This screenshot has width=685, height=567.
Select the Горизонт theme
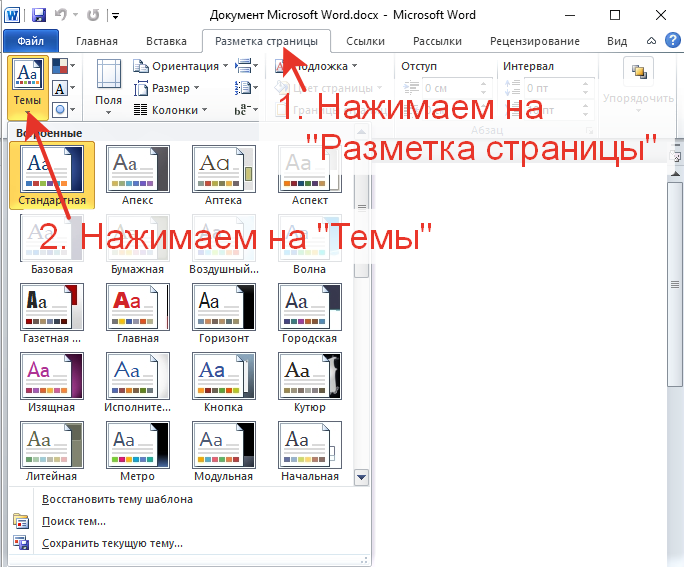point(224,313)
